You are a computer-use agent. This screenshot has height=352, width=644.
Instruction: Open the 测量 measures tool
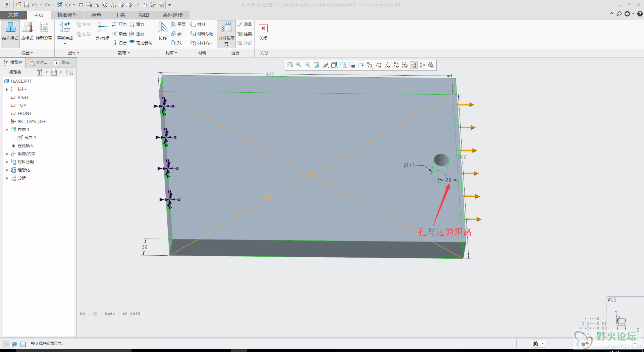tap(245, 25)
